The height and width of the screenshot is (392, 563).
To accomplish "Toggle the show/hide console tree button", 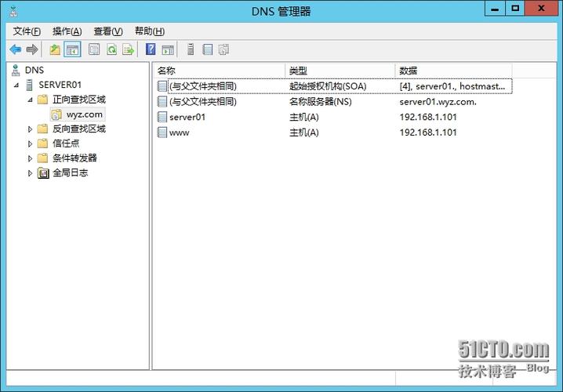I will pyautogui.click(x=72, y=49).
